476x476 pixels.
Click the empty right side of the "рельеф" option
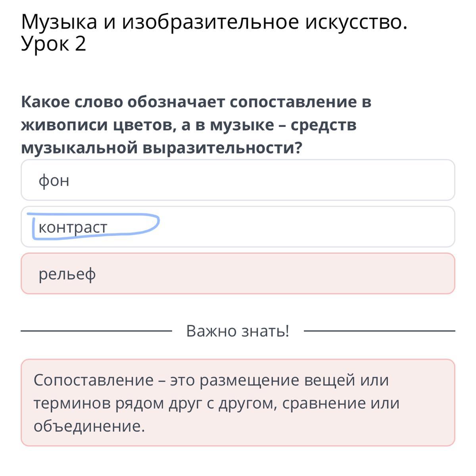[317, 274]
